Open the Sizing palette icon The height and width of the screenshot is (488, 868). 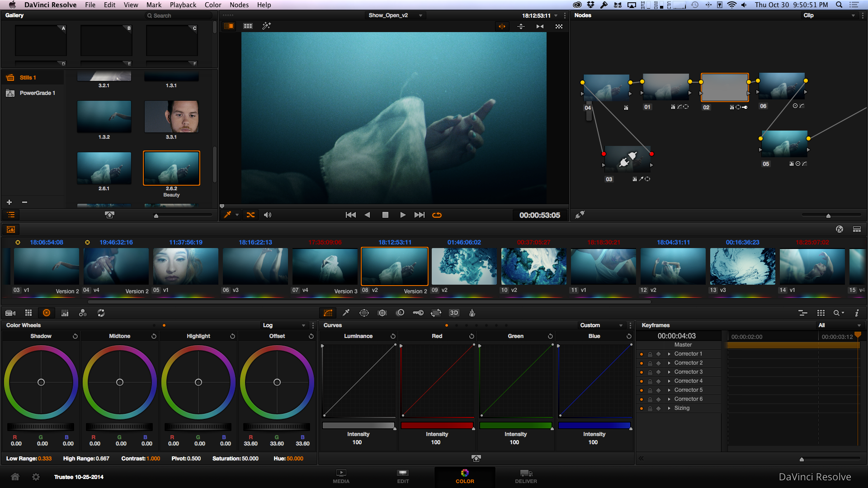pos(436,313)
